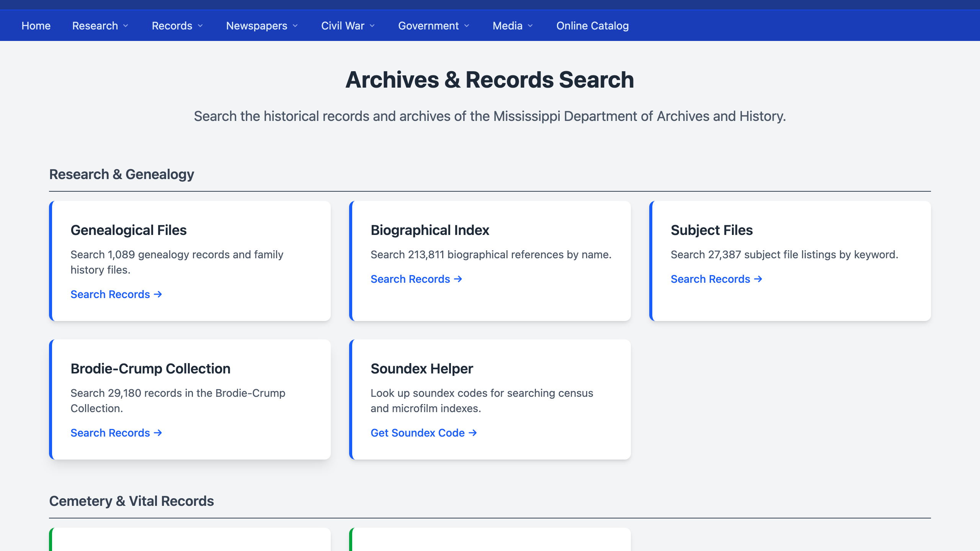Open the Newspapers dropdown menu
This screenshot has width=980, height=551.
click(x=262, y=26)
